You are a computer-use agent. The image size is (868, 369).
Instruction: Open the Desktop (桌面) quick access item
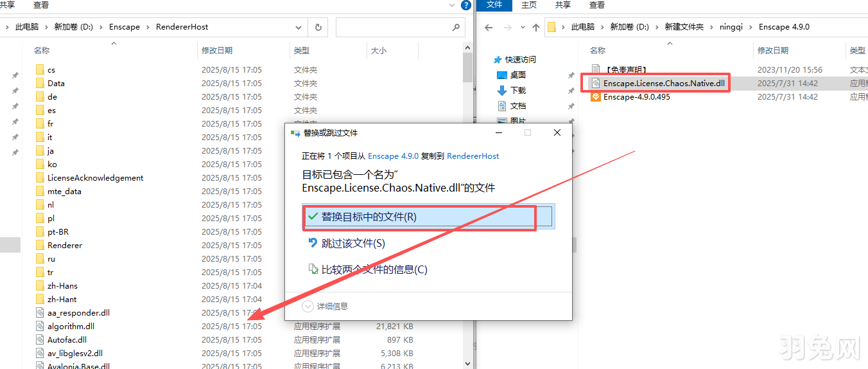click(517, 75)
